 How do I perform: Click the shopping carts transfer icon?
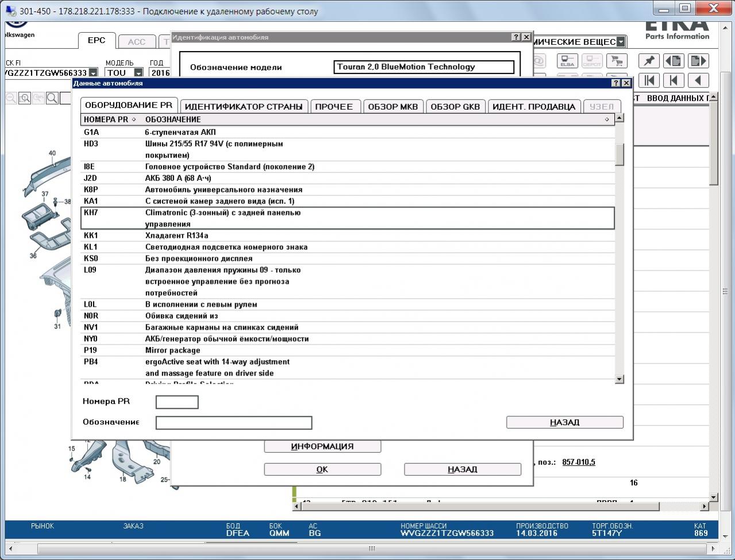pos(617,61)
